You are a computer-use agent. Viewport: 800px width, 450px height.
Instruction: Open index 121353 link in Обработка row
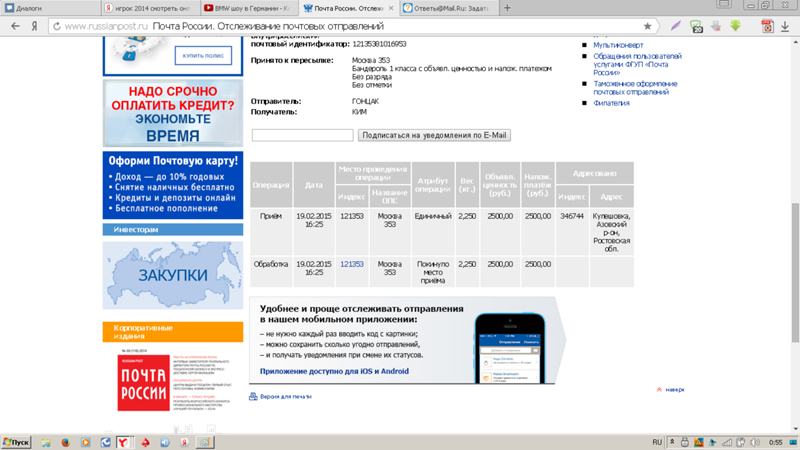[x=352, y=264]
